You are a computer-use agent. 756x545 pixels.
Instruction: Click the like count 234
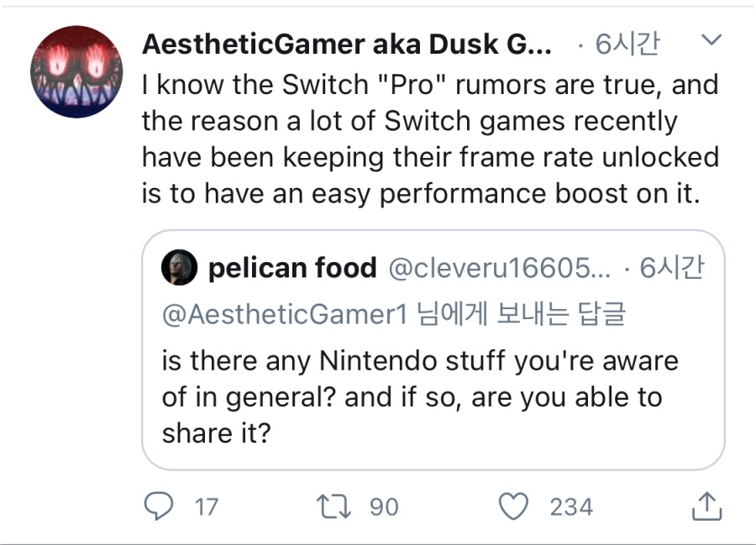[x=571, y=507]
